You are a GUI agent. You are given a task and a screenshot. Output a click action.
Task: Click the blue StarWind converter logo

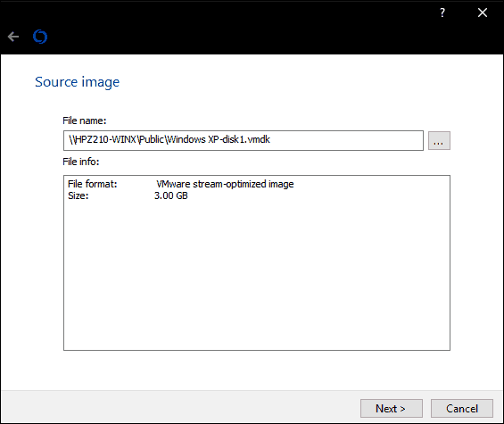coord(40,37)
